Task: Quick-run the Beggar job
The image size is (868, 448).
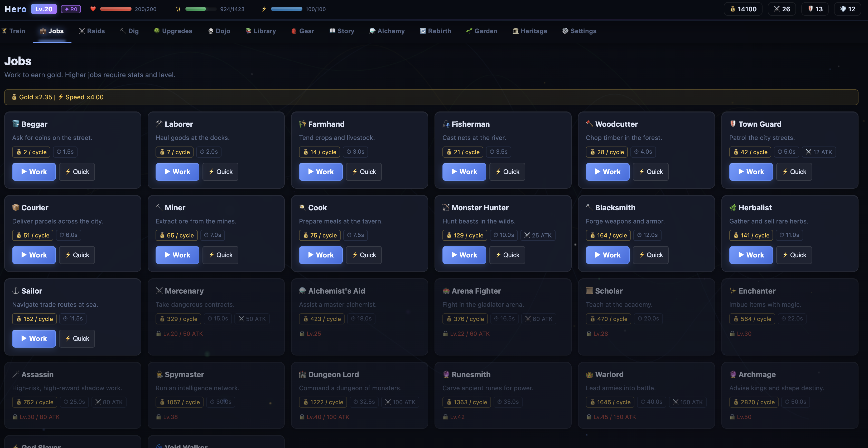Action: click(77, 172)
